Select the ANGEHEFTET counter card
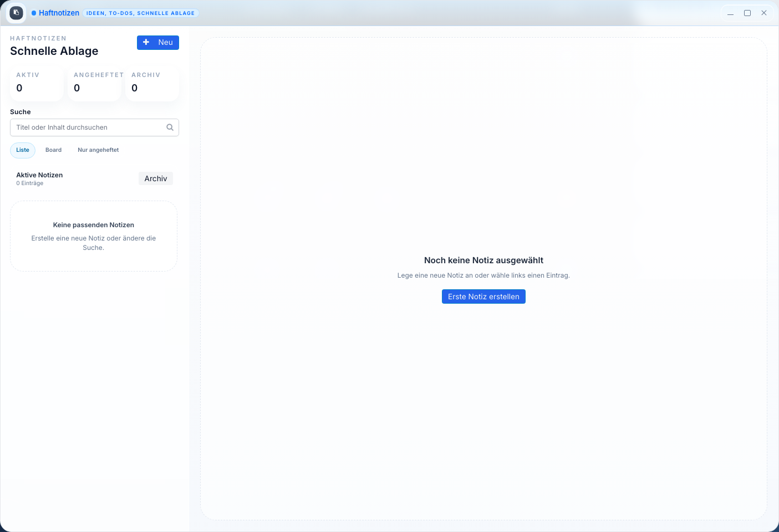This screenshot has height=532, width=779. click(x=94, y=84)
